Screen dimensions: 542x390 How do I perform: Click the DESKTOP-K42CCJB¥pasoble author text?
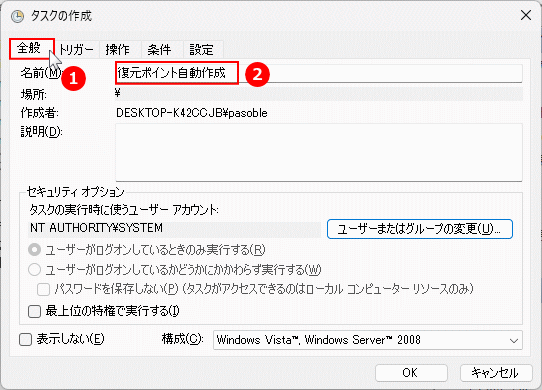pos(192,113)
